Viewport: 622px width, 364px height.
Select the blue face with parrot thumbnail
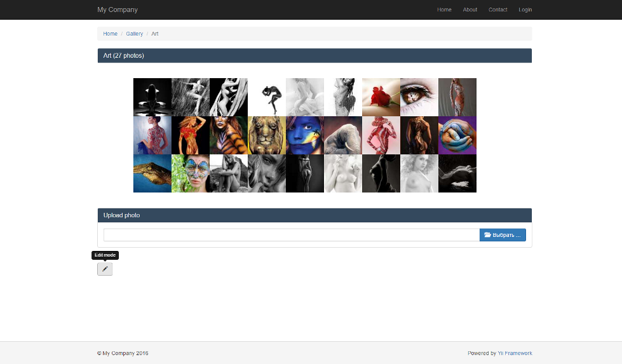pyautogui.click(x=305, y=135)
